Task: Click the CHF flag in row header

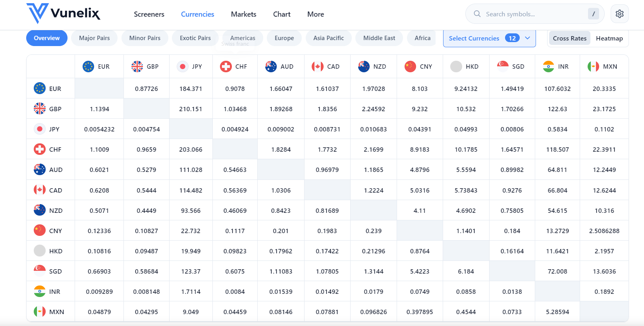Action: [40, 149]
